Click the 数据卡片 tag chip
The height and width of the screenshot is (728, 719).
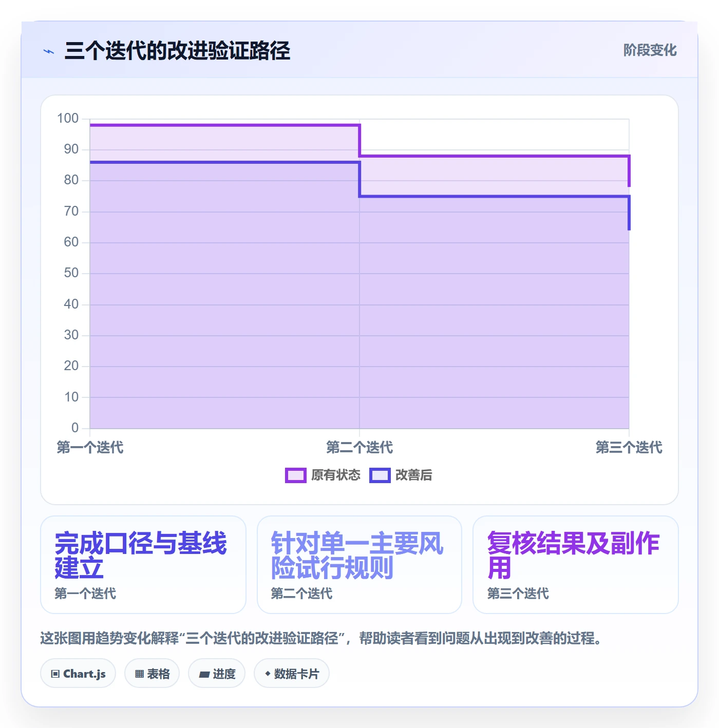[x=292, y=674]
